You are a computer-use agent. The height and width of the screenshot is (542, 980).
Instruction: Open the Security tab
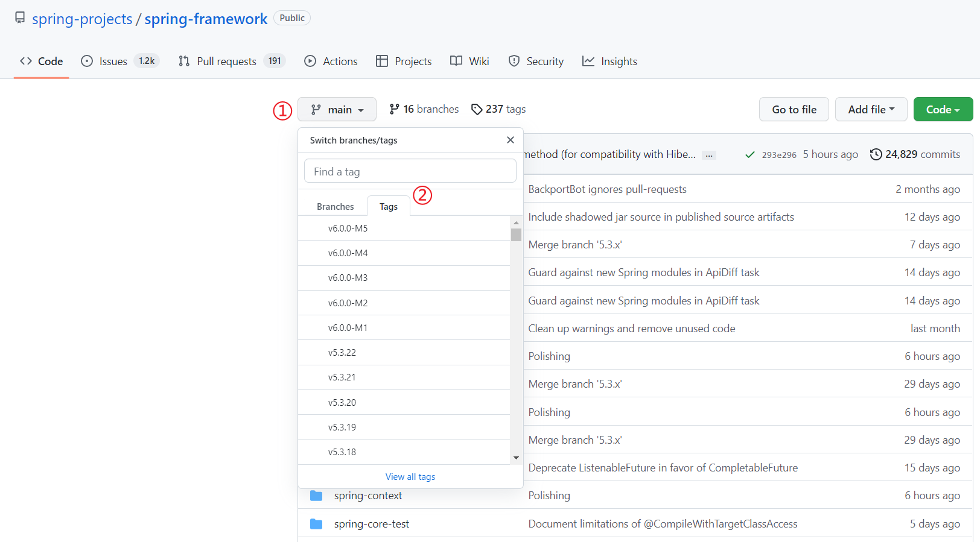coord(536,61)
